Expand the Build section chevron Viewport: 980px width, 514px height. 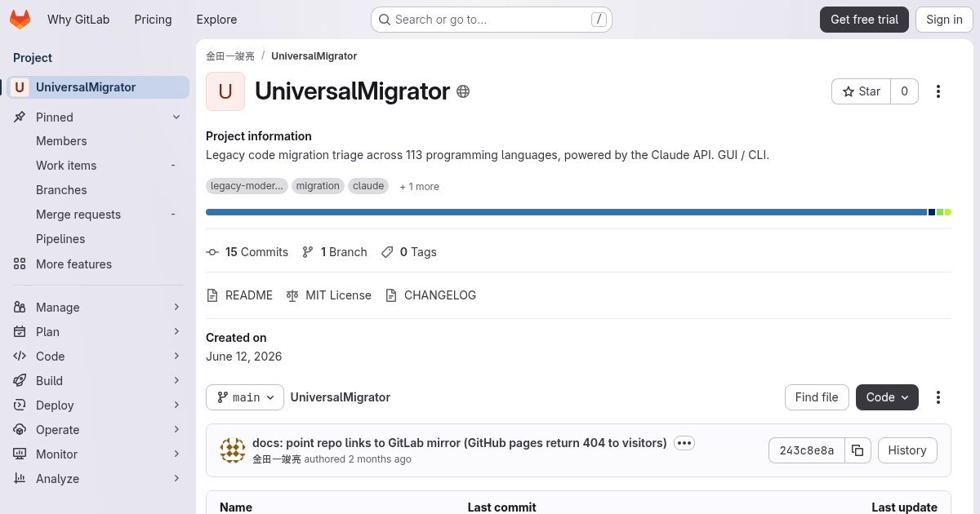(x=176, y=381)
